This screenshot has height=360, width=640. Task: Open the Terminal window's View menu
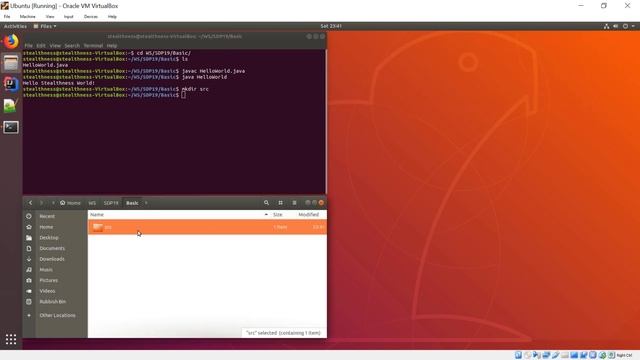(x=55, y=46)
